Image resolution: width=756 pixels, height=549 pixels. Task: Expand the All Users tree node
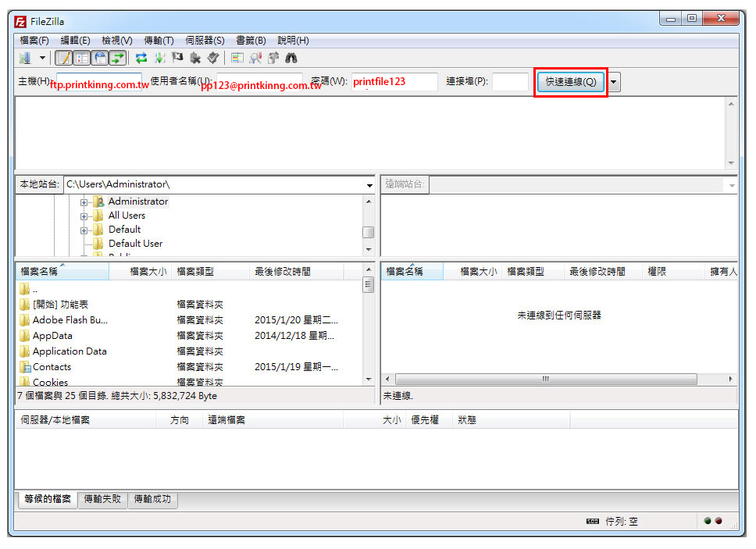coord(84,216)
